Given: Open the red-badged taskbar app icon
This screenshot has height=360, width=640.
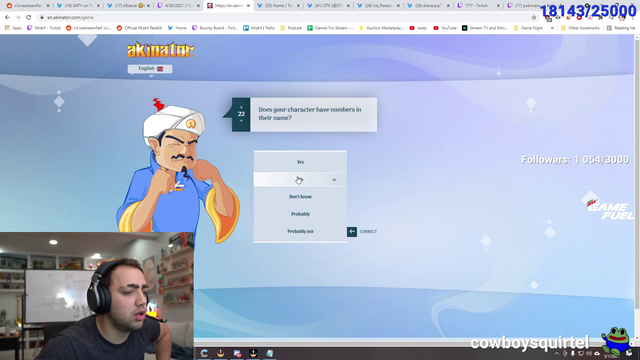Looking at the screenshot, I should pos(237,353).
